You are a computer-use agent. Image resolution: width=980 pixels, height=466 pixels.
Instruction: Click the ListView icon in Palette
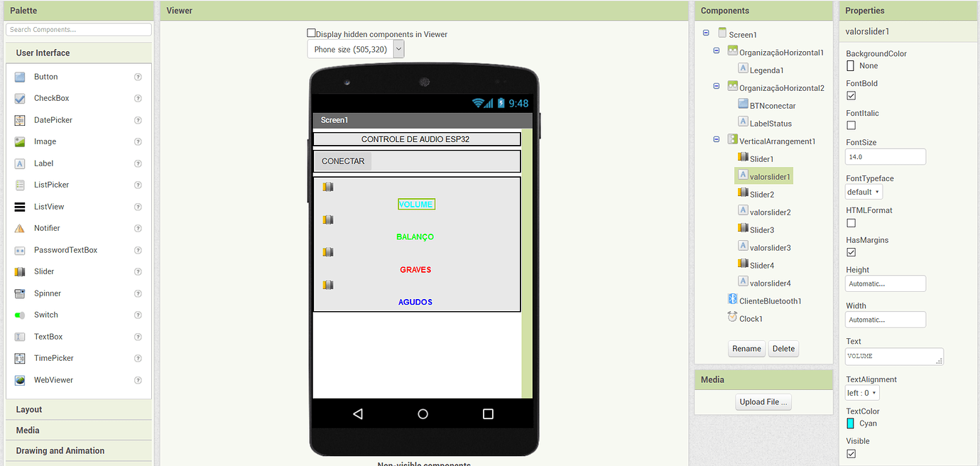pos(20,207)
